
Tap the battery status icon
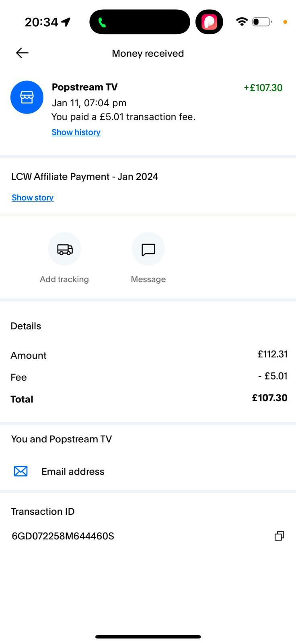[x=262, y=22]
